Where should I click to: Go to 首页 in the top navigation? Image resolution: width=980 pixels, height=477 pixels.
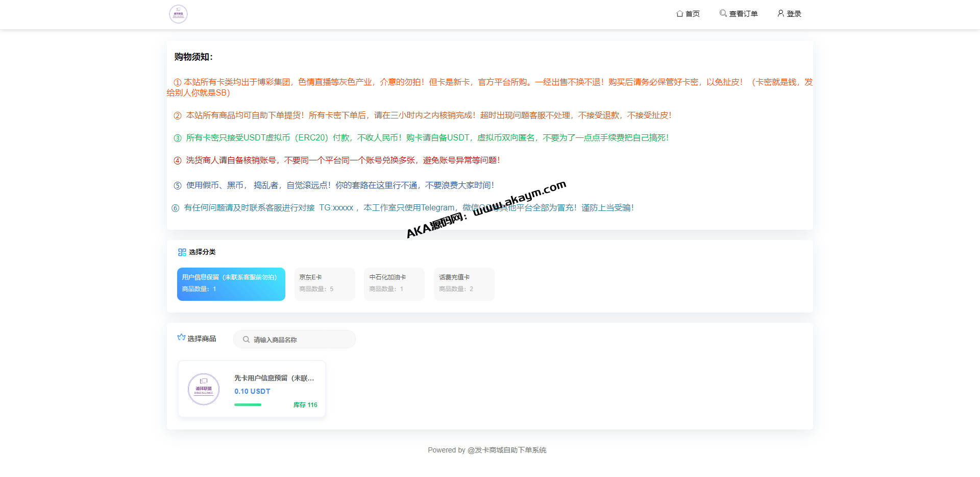coord(692,14)
